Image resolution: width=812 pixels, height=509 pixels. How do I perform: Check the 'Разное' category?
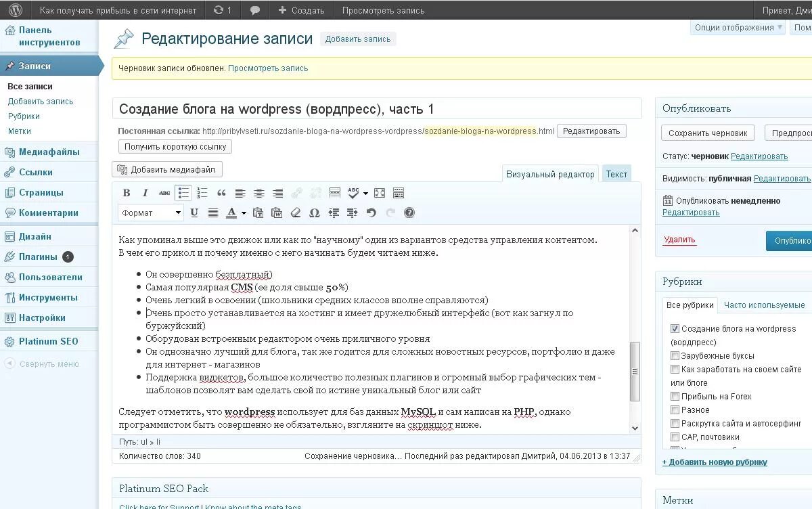[x=675, y=410]
